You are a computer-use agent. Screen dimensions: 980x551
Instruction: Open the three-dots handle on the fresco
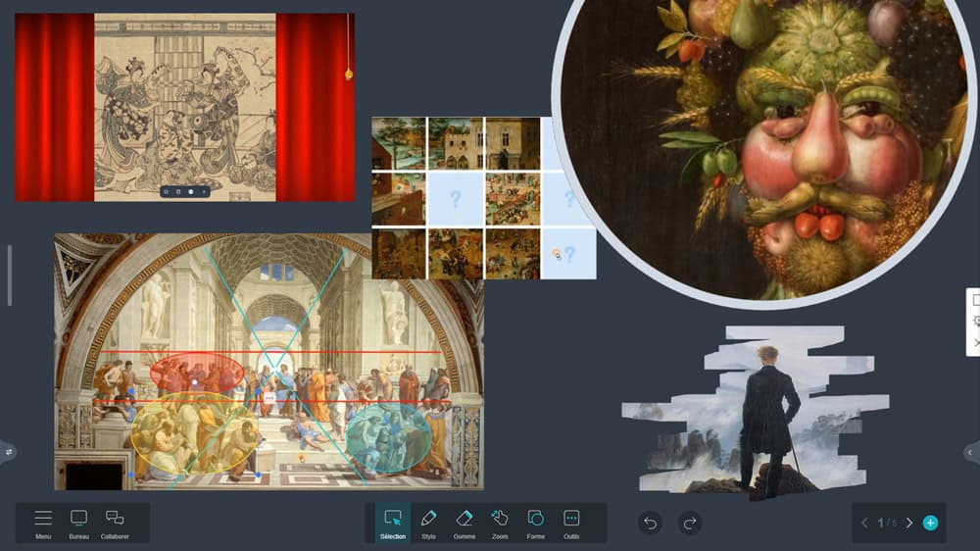point(269,397)
